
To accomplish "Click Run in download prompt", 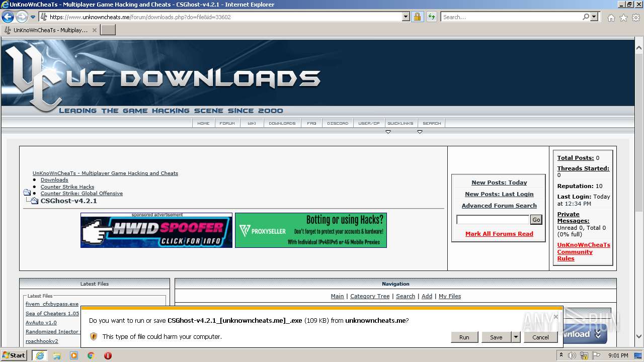I will [x=464, y=337].
